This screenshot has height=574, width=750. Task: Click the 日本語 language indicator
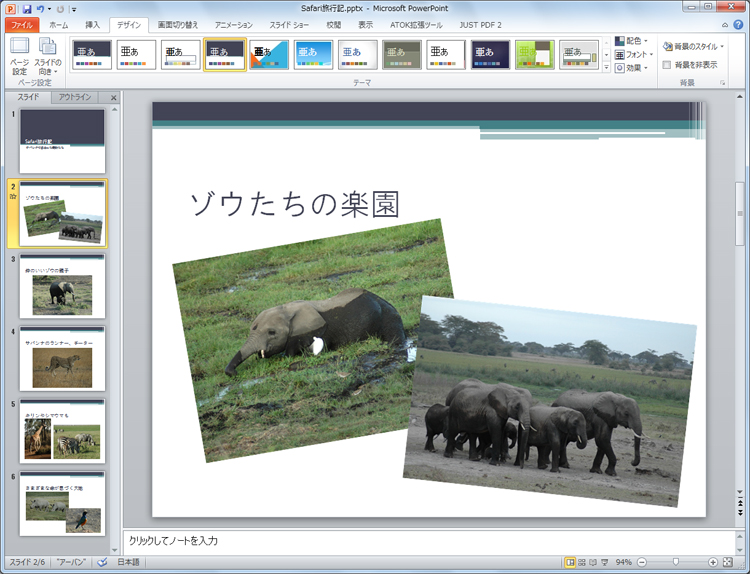point(128,562)
